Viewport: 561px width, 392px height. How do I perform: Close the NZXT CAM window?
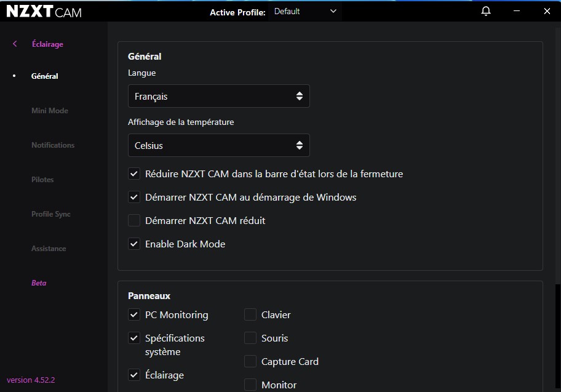[x=547, y=11]
